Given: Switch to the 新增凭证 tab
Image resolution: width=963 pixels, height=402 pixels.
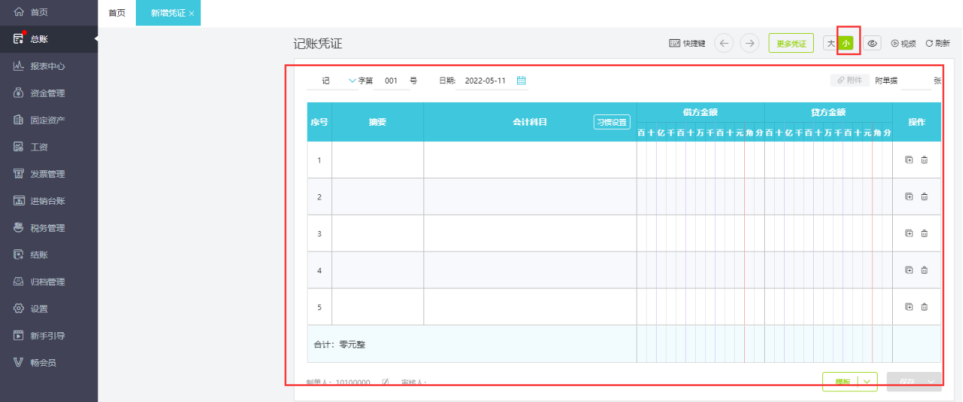Looking at the screenshot, I should [168, 13].
